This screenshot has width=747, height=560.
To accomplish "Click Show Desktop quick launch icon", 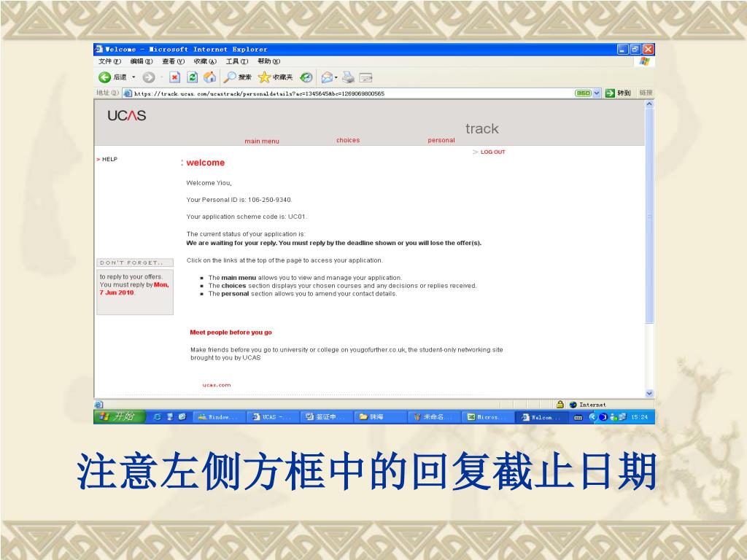I will click(169, 416).
